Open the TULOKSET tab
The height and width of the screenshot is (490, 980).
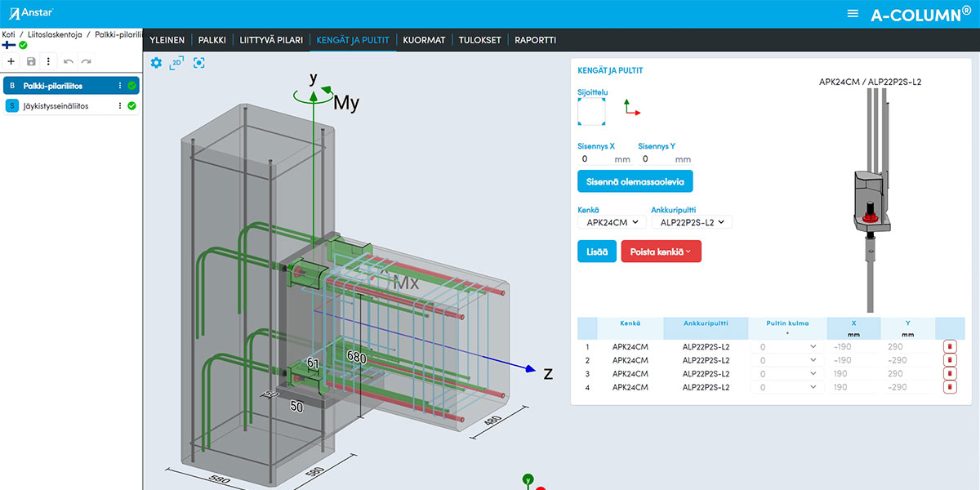point(480,39)
